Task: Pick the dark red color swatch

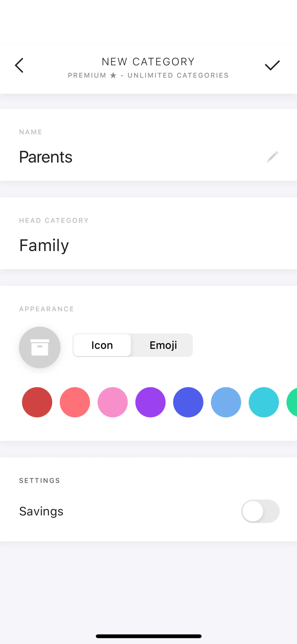Action: pos(37,402)
